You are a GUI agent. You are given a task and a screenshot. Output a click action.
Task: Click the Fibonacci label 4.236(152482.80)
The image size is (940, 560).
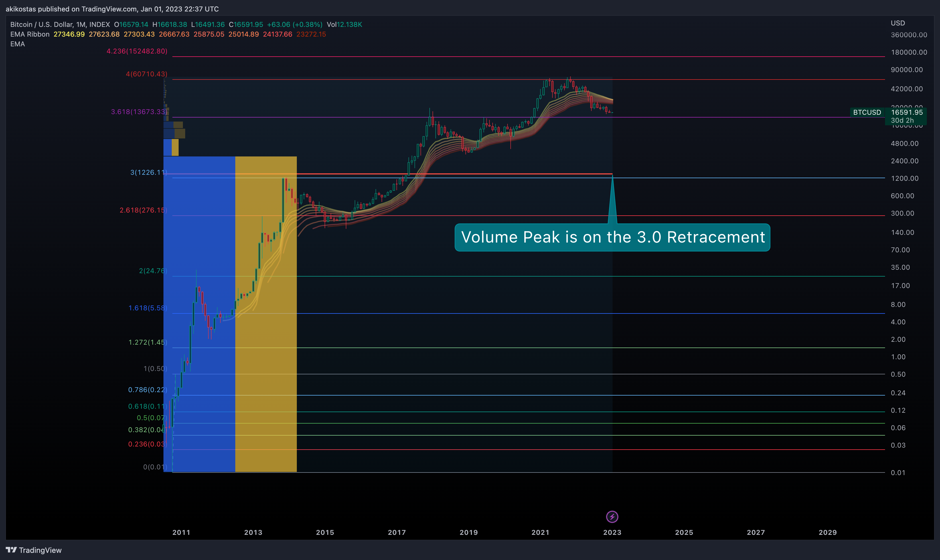tap(137, 51)
